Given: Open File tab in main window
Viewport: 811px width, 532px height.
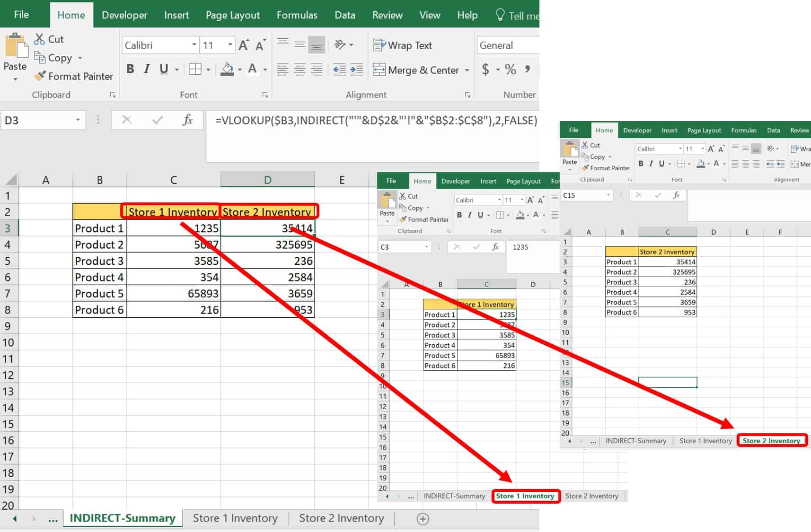Looking at the screenshot, I should coord(21,15).
